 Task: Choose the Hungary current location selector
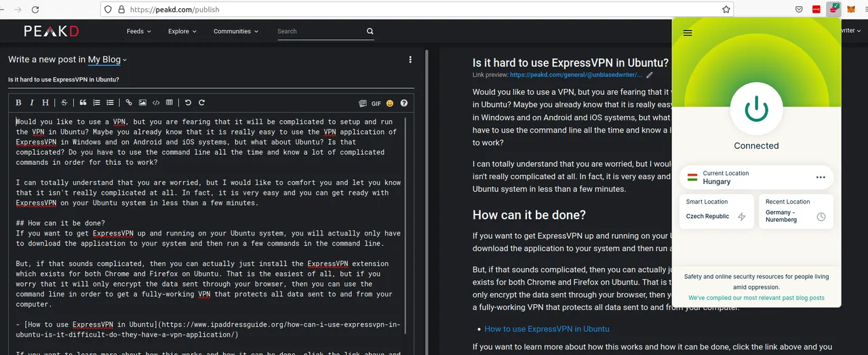(x=756, y=178)
